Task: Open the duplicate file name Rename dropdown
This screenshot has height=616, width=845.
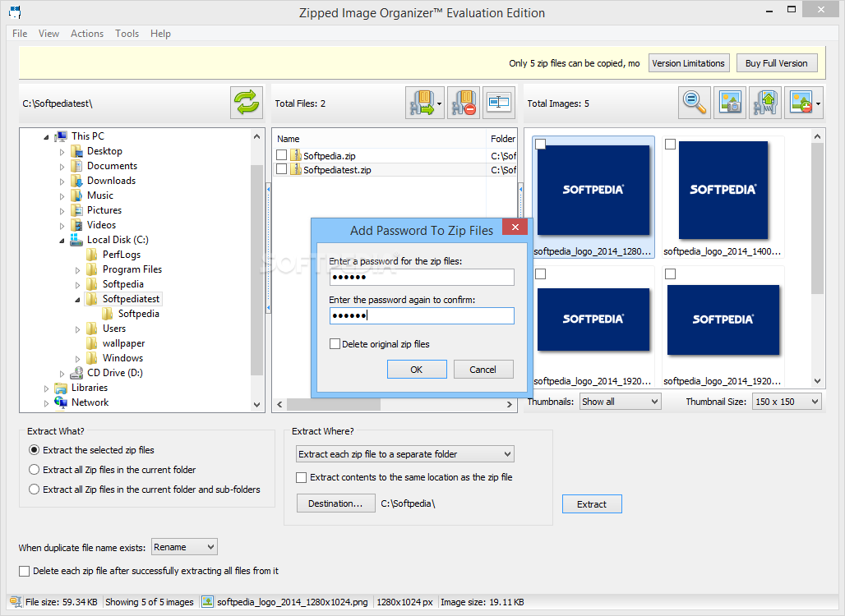Action: 184,547
